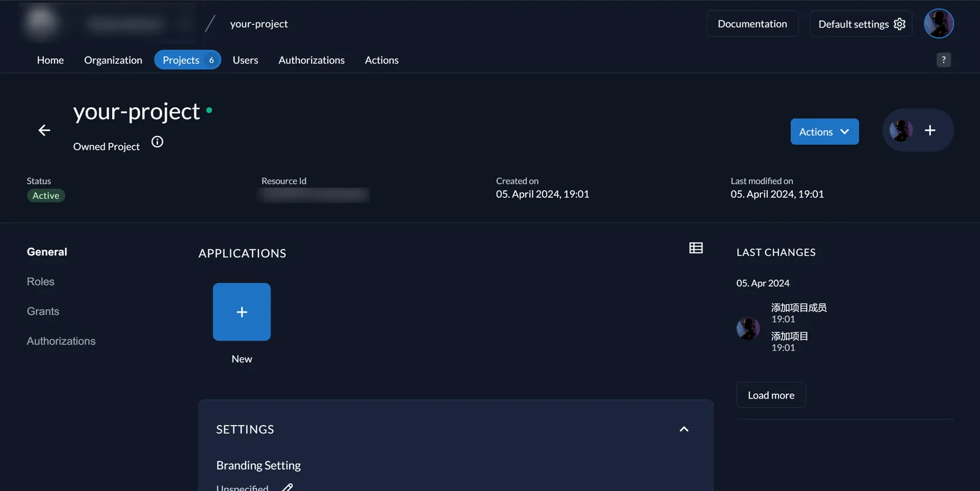Viewport: 980px width, 491px height.
Task: Go back using the left arrow icon
Action: point(44,130)
